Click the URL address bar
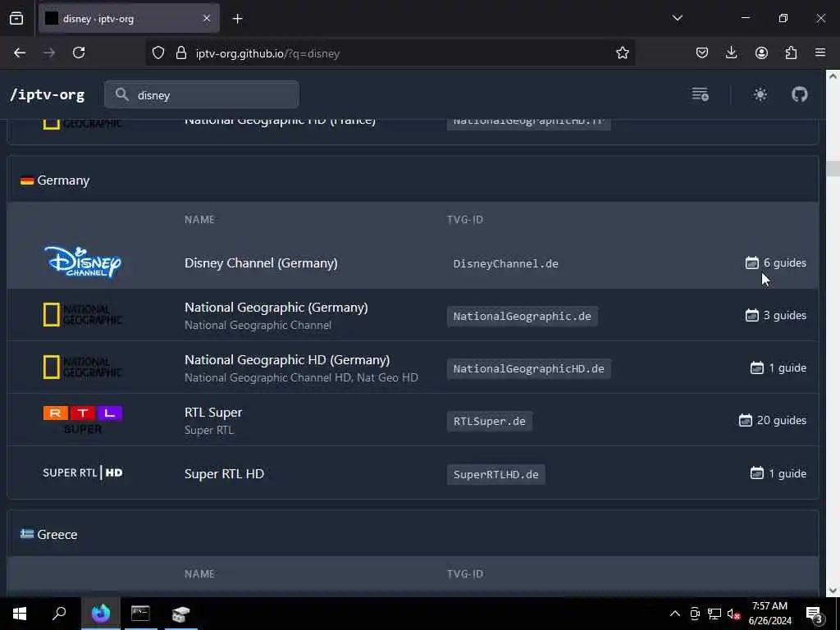The height and width of the screenshot is (630, 840). 391,53
